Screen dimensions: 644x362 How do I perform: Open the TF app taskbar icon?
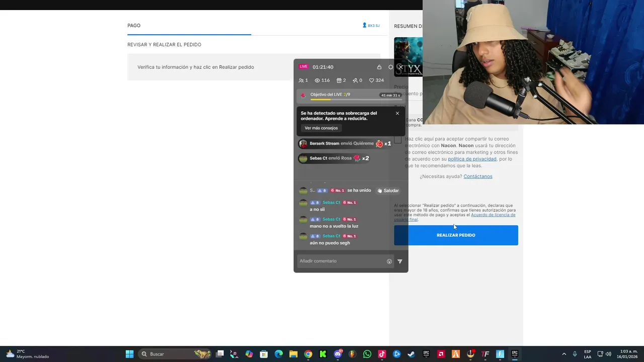(x=485, y=354)
